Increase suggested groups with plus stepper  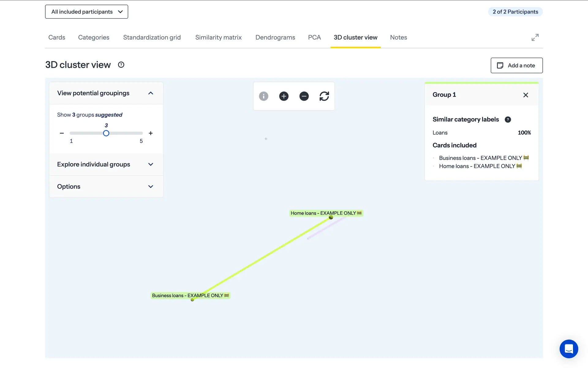tap(150, 133)
